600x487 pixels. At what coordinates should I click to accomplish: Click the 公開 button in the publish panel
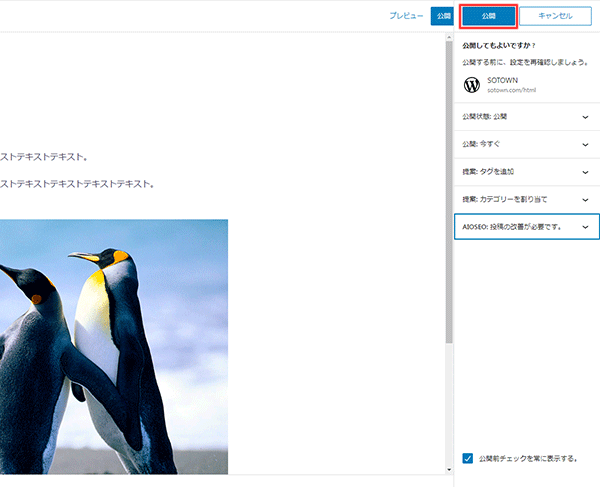pos(488,16)
